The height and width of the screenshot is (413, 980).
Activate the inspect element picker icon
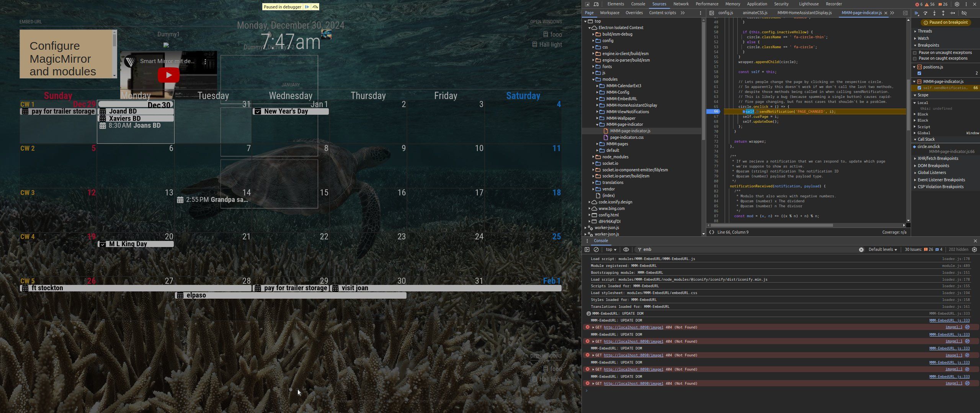coord(587,4)
